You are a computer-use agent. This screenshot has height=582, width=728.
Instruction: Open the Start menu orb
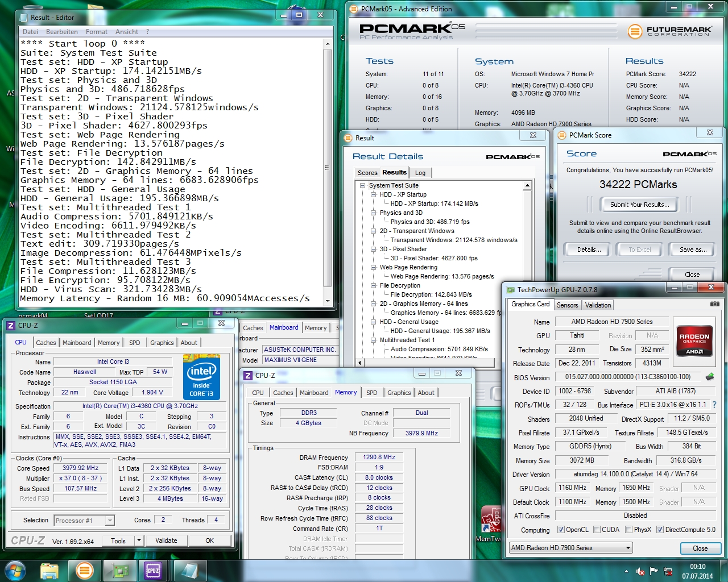(15, 570)
